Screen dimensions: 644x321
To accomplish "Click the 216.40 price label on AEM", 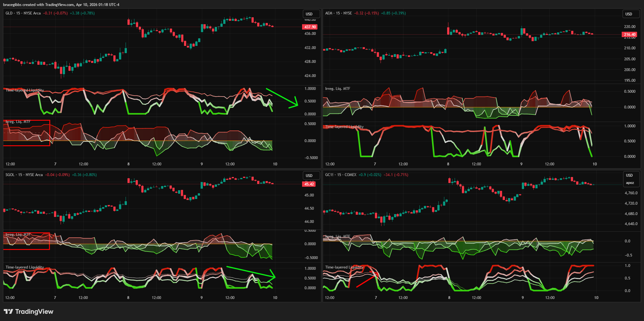I will (x=629, y=35).
